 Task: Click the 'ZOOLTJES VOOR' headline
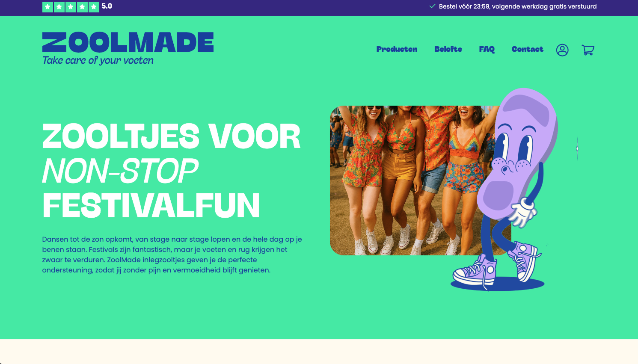171,136
